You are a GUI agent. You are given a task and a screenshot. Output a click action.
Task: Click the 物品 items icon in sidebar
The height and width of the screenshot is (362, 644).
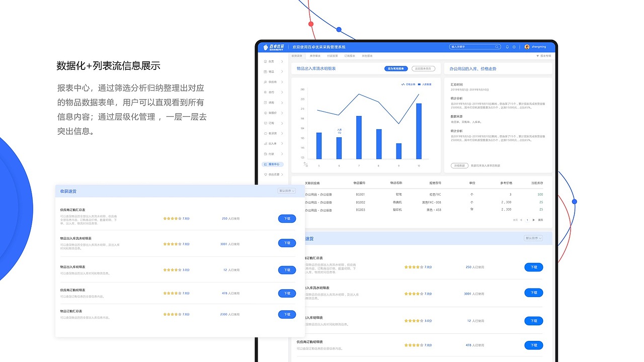click(x=265, y=72)
